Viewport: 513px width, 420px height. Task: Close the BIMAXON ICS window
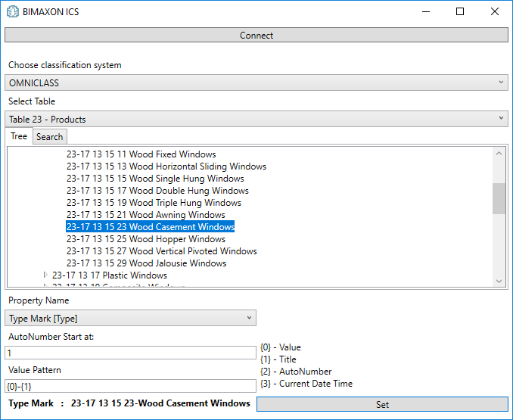495,11
